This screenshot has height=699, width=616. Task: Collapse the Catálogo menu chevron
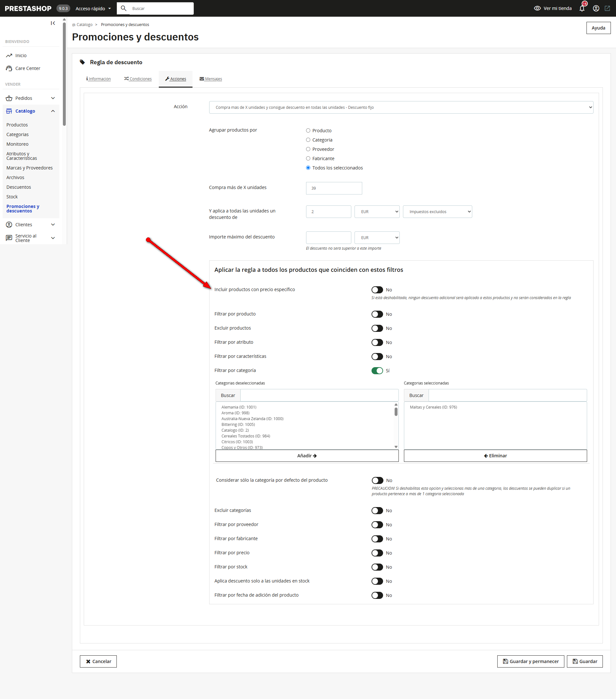53,111
